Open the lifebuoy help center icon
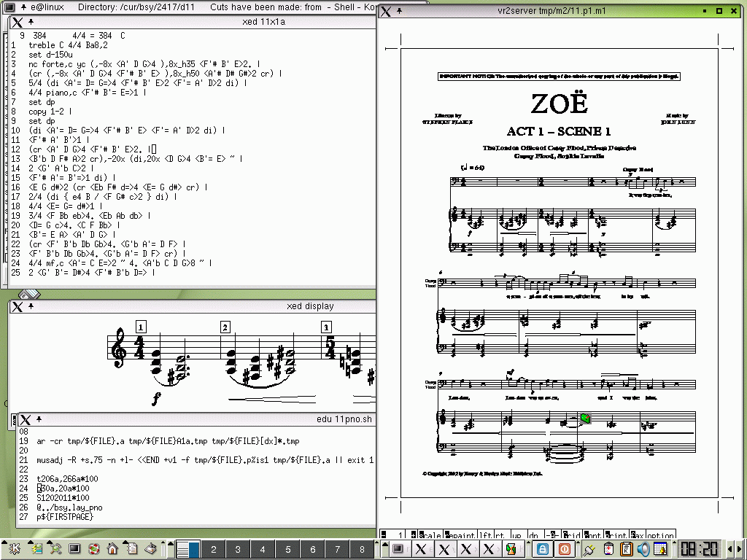 coord(94,549)
